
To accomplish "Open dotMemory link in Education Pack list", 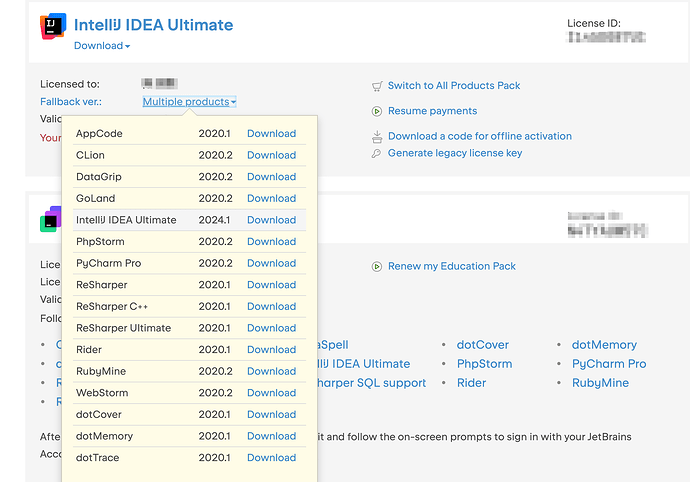I will click(604, 345).
